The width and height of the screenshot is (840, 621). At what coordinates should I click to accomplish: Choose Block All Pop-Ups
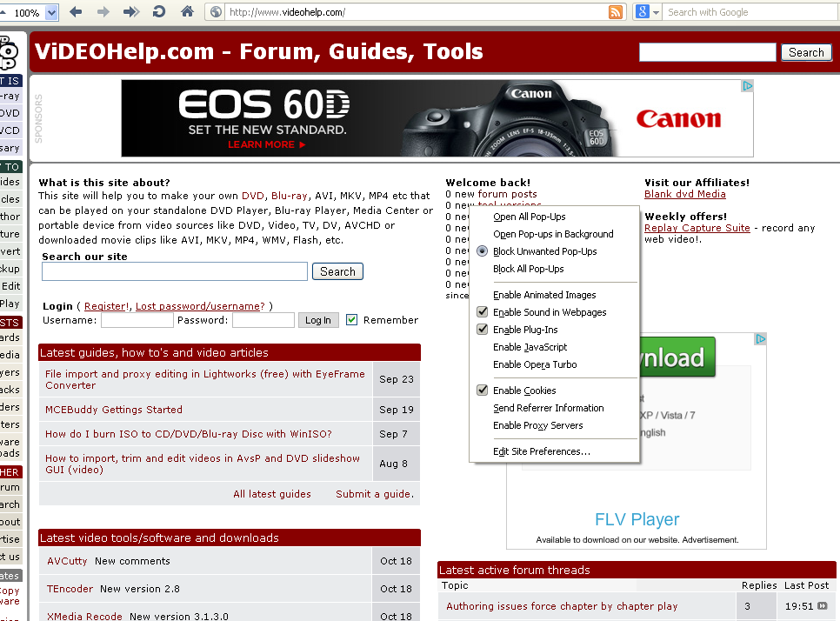(528, 269)
